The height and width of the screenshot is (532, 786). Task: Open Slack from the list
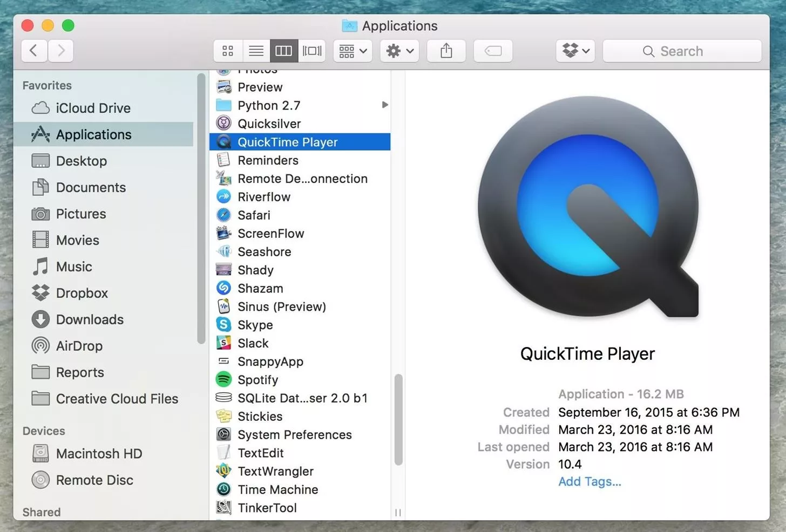pyautogui.click(x=253, y=343)
